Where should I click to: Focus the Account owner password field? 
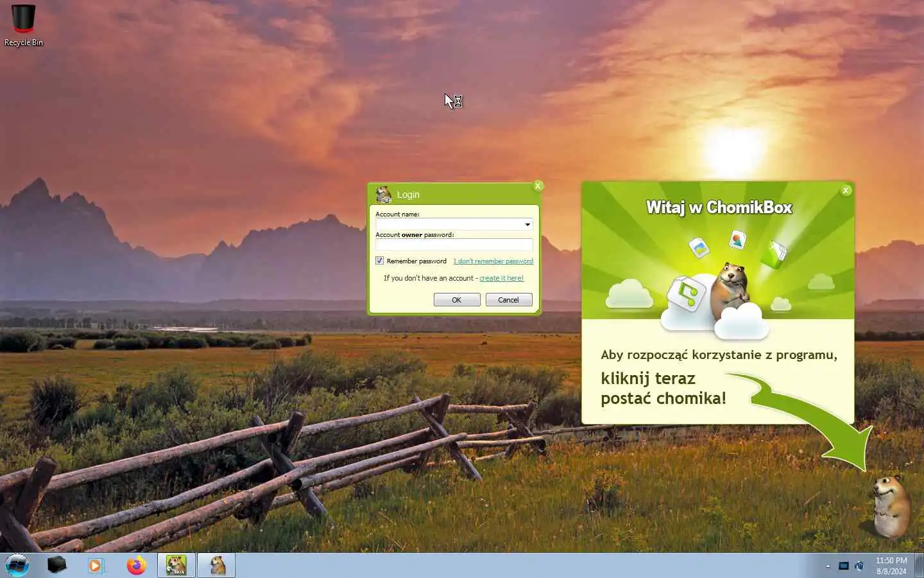454,245
